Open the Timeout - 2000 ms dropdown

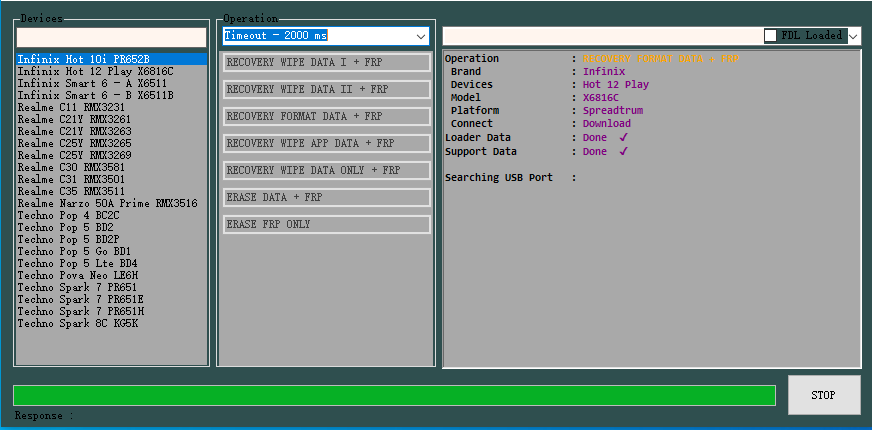point(326,36)
